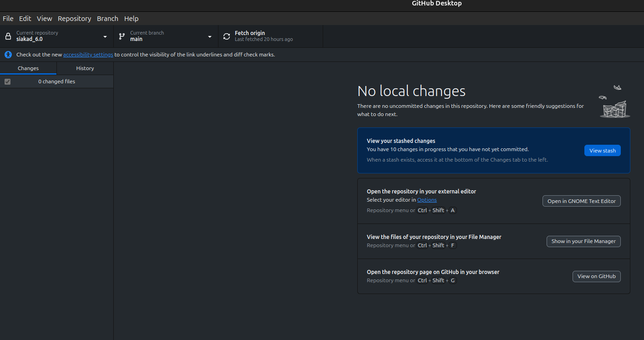Viewport: 644px width, 340px height.
Task: Open the Options link for editor selection
Action: click(x=426, y=200)
